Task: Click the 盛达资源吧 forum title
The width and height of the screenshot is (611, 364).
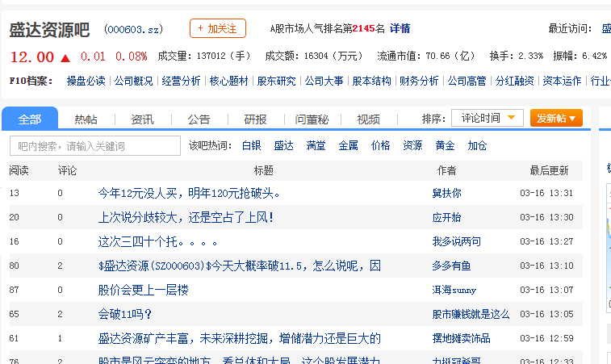Action: click(48, 30)
